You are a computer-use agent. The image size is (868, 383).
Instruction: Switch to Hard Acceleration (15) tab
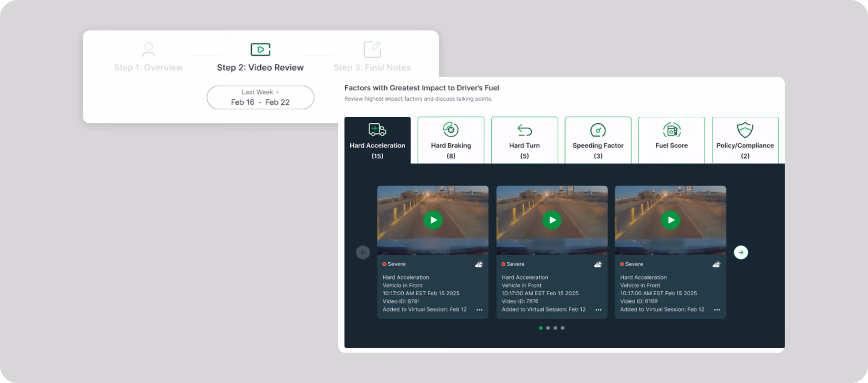[378, 140]
